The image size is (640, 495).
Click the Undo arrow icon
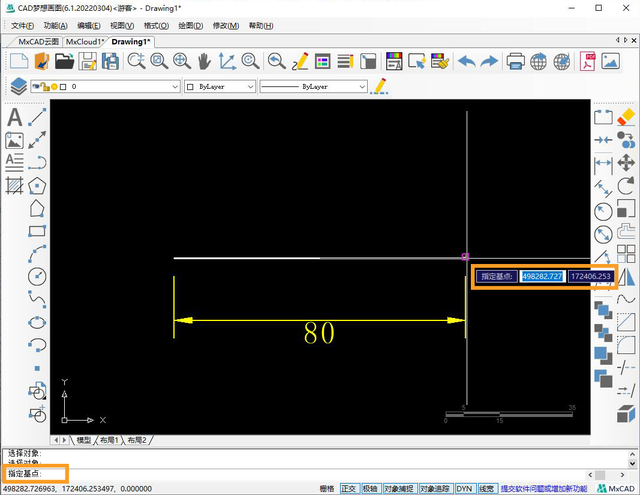pos(467,62)
